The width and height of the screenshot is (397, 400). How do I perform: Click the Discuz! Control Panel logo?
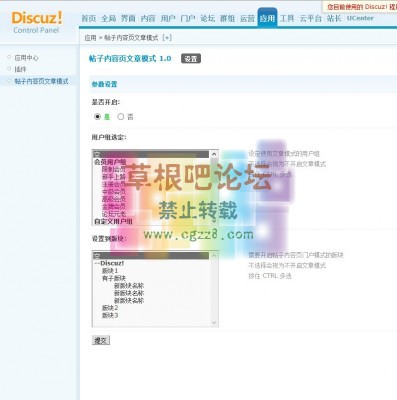[37, 22]
